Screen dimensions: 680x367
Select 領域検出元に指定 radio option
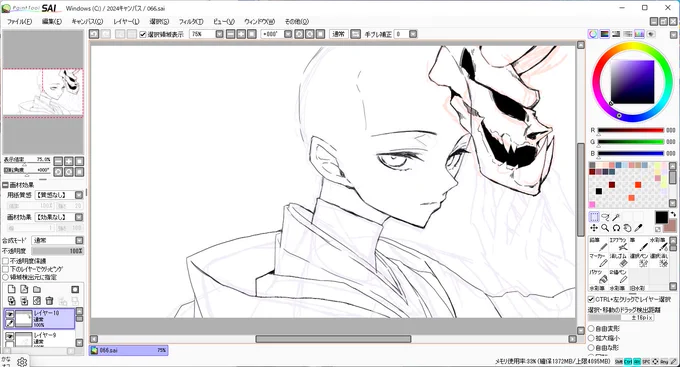[6, 277]
